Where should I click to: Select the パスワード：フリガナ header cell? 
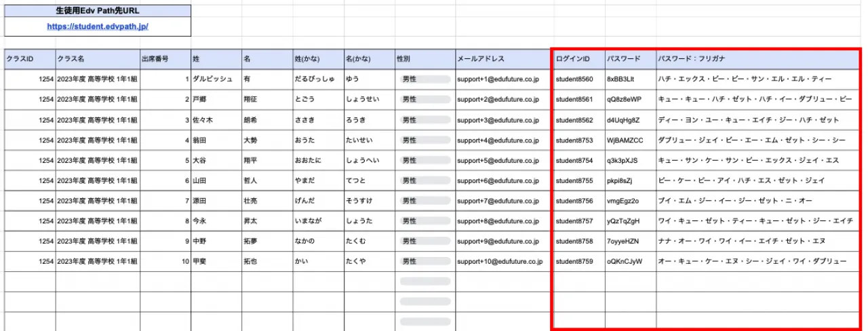(757, 59)
